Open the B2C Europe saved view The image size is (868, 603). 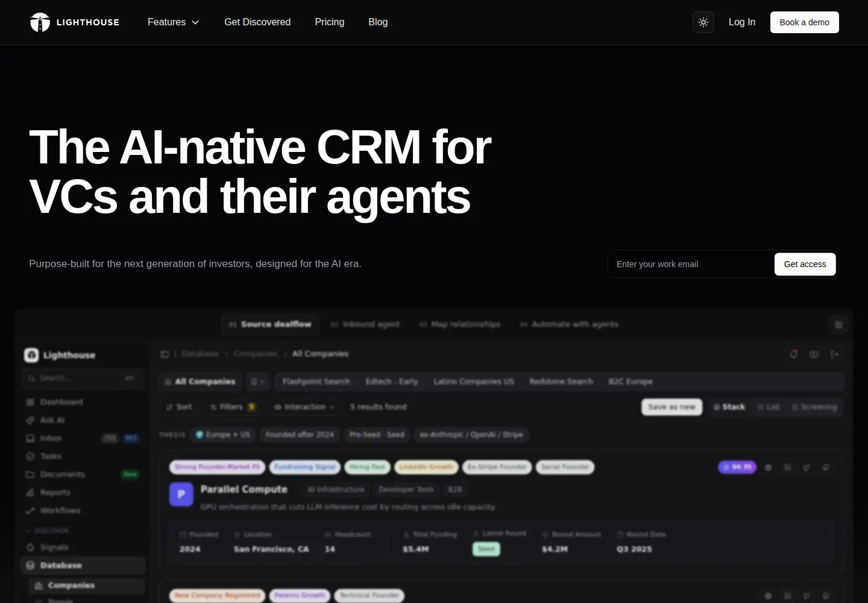631,382
